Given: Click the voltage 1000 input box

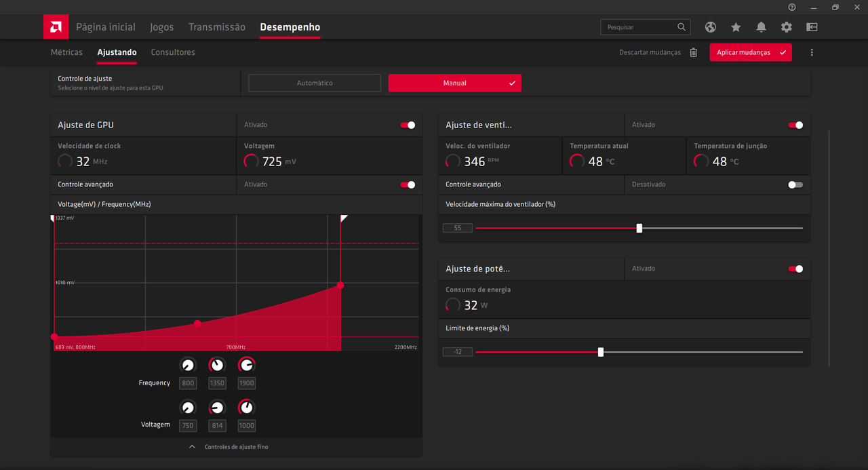Looking at the screenshot, I should pos(247,426).
